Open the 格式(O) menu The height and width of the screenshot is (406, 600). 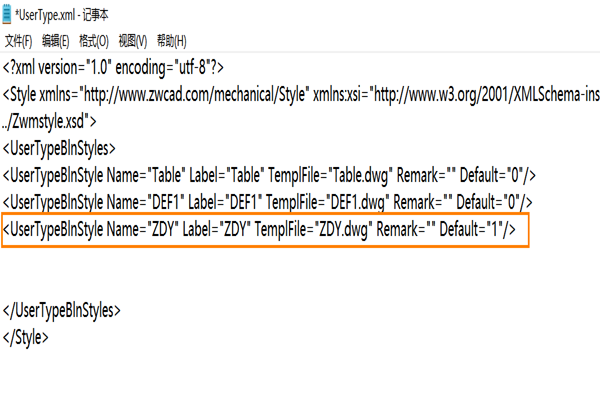click(94, 41)
